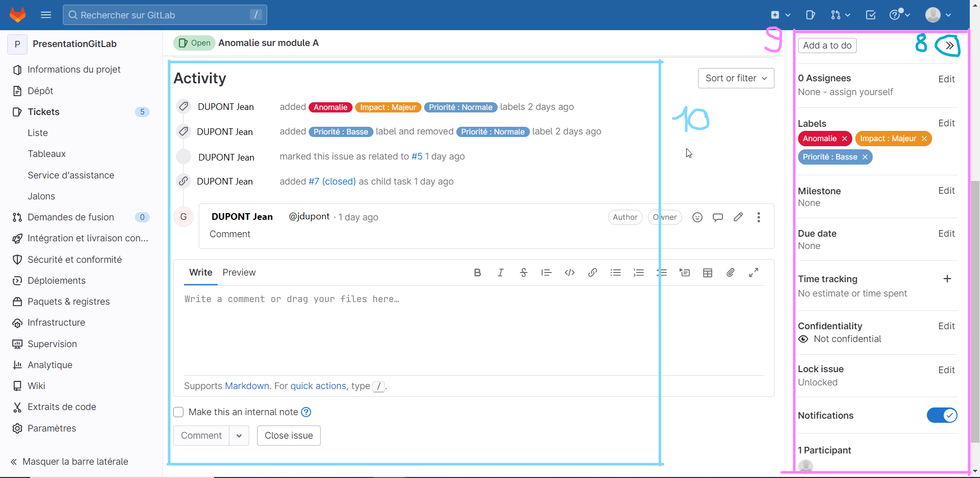Switch to the Preview tab
Image resolution: width=980 pixels, height=478 pixels.
[x=239, y=272]
